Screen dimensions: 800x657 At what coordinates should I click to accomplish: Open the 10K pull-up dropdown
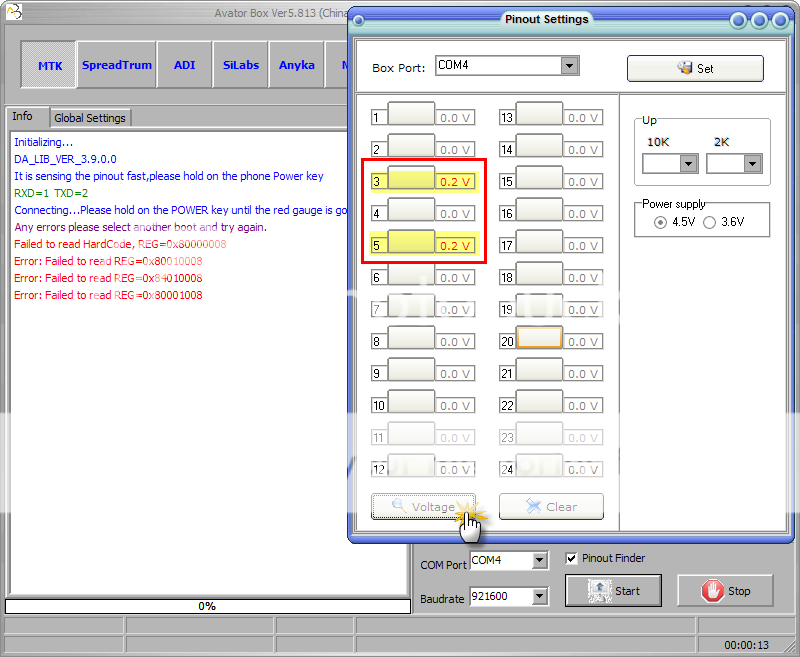tap(689, 164)
